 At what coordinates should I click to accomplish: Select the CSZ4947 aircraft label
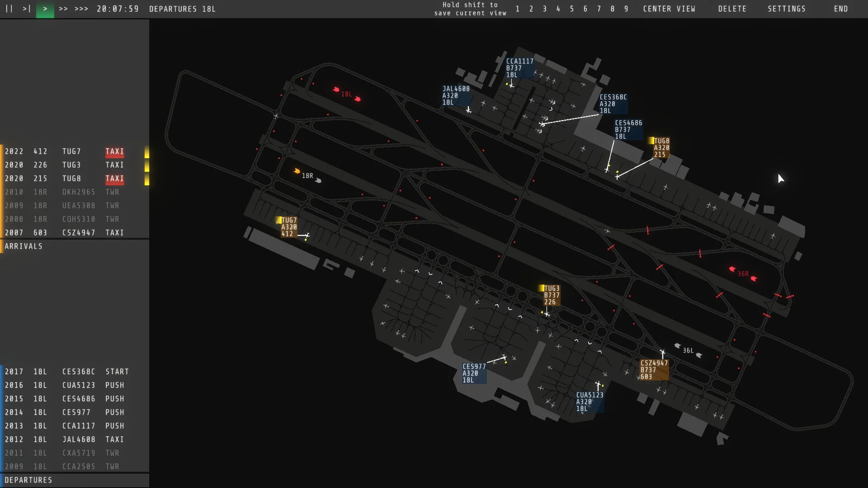tap(654, 370)
